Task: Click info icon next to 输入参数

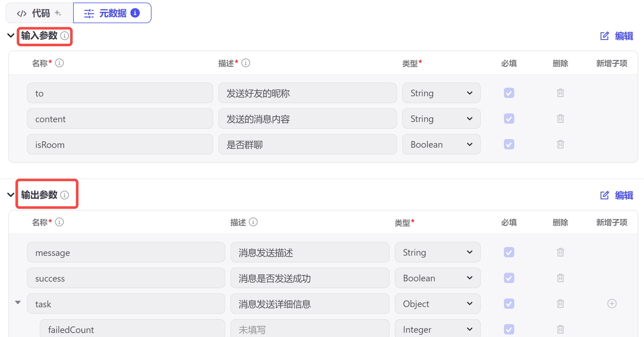Action: (65, 36)
